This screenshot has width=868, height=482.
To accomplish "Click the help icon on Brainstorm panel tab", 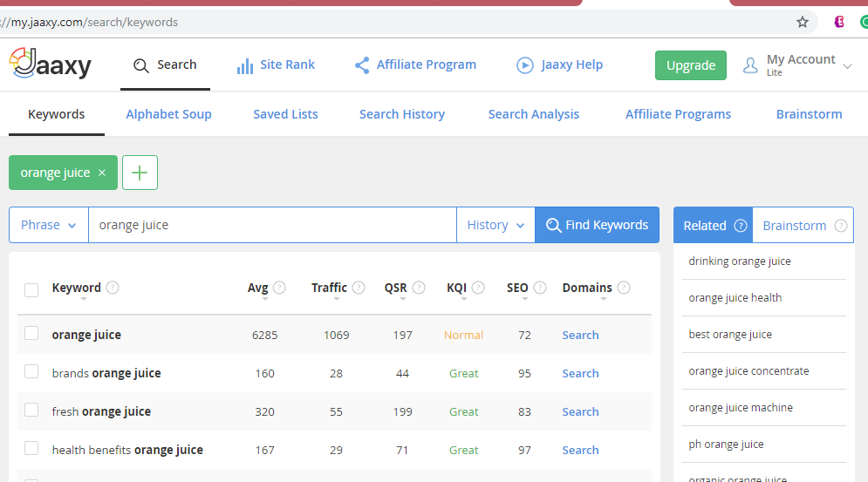I will click(841, 226).
